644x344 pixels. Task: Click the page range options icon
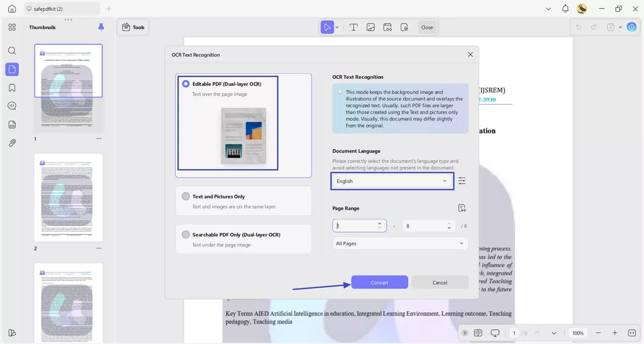pos(462,208)
